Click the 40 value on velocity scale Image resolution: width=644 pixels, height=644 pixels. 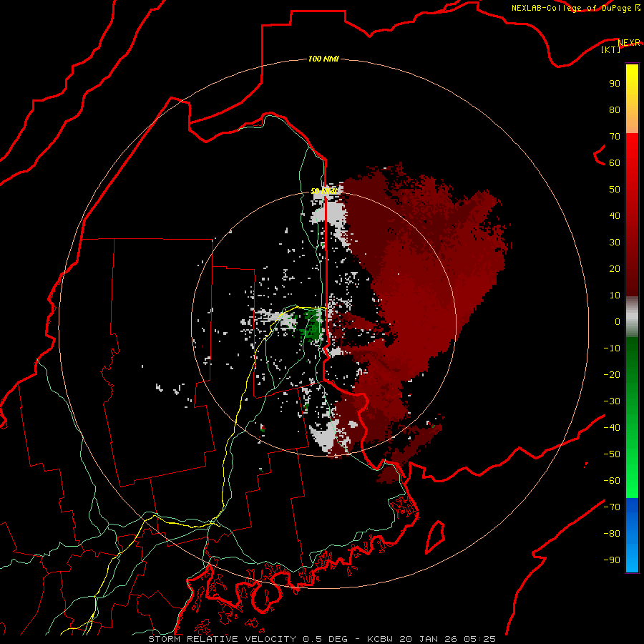pos(615,215)
